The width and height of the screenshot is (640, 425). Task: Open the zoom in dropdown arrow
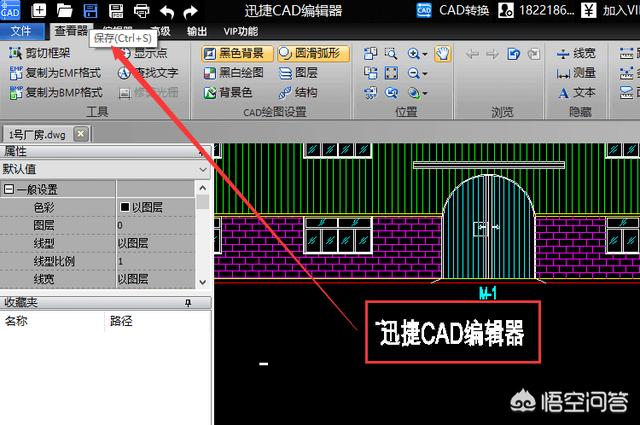point(425,54)
